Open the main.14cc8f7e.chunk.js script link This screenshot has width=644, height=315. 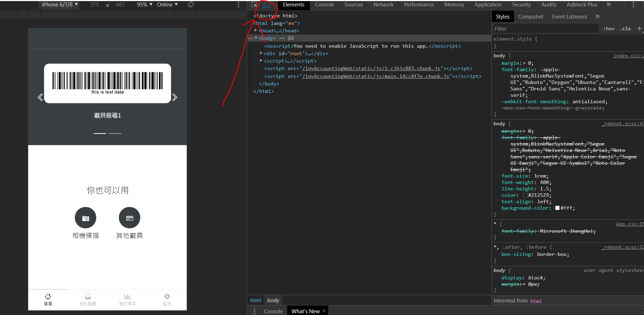pos(376,76)
